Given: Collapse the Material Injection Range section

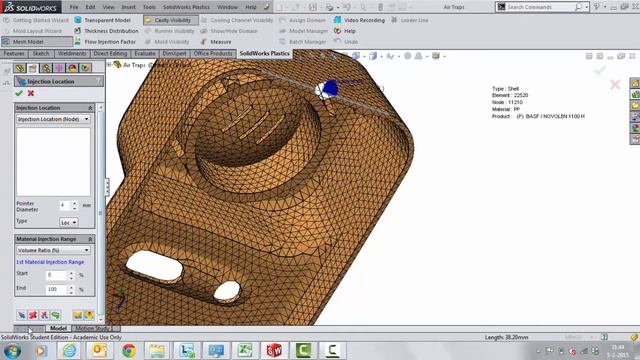Looking at the screenshot, I should point(90,239).
